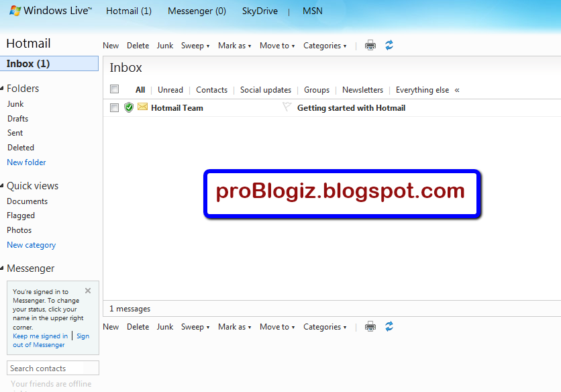Open the Flagged quick view
This screenshot has width=561, height=392.
pyautogui.click(x=21, y=215)
